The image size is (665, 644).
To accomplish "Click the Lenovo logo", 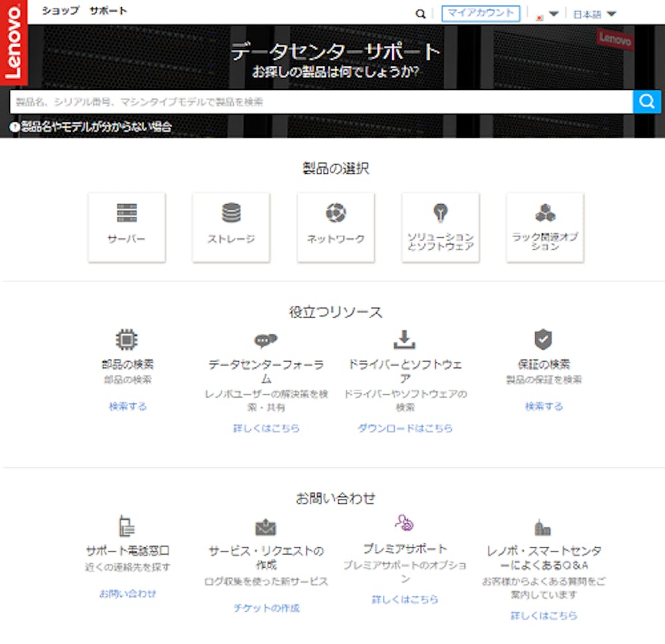I will coord(13,43).
